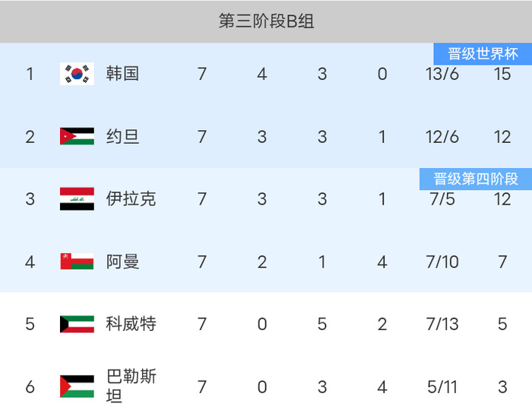Viewport: 532px width, 416px height.
Task: Click the Kuwait flag icon
Action: click(x=77, y=324)
